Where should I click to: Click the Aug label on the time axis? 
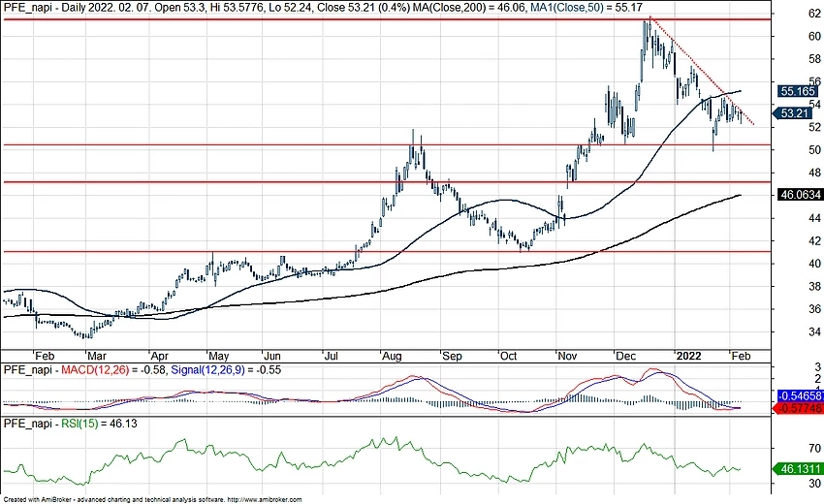(392, 357)
